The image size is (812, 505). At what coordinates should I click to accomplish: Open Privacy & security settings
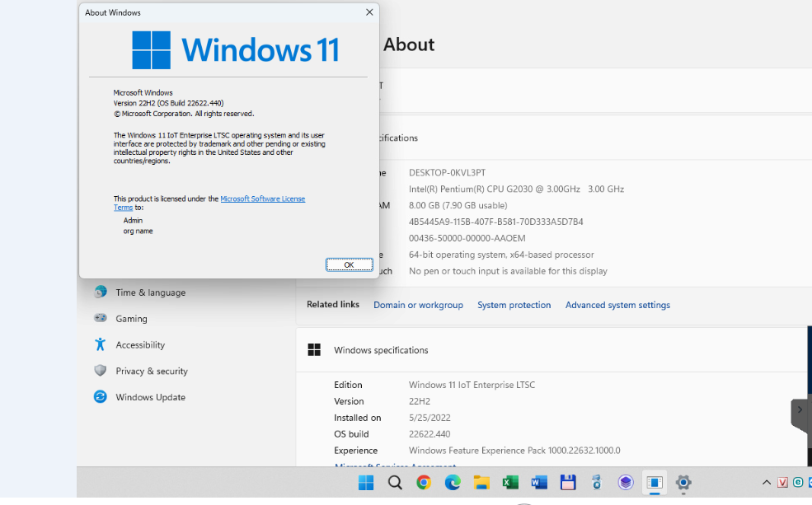click(x=151, y=371)
